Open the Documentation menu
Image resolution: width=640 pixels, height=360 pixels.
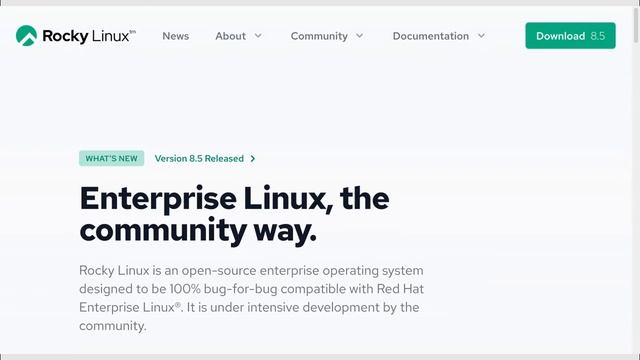click(x=431, y=36)
